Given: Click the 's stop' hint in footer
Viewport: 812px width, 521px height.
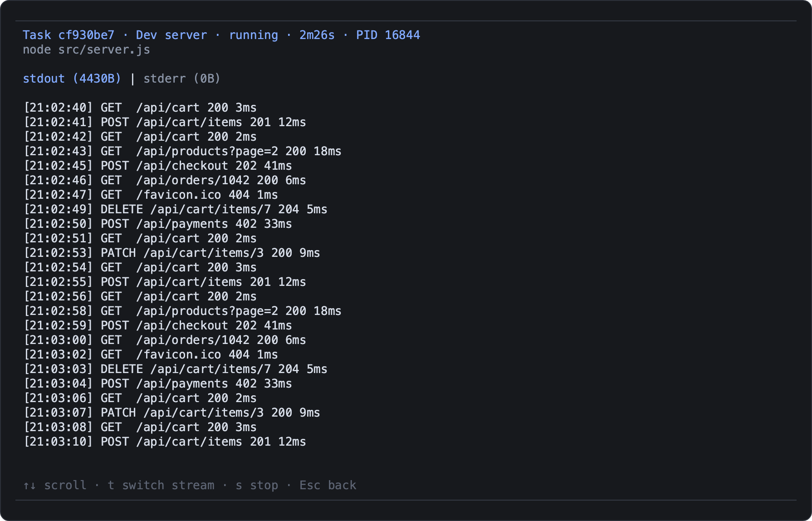Looking at the screenshot, I should tap(257, 485).
